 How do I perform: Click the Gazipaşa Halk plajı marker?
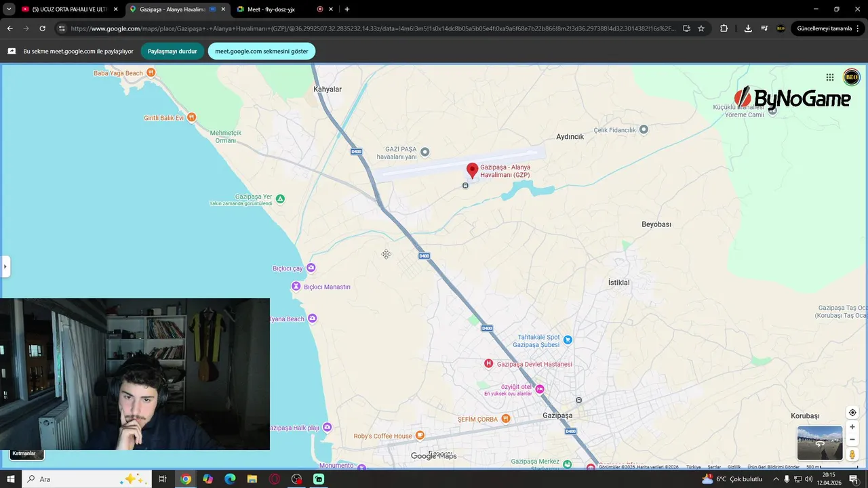point(328,427)
